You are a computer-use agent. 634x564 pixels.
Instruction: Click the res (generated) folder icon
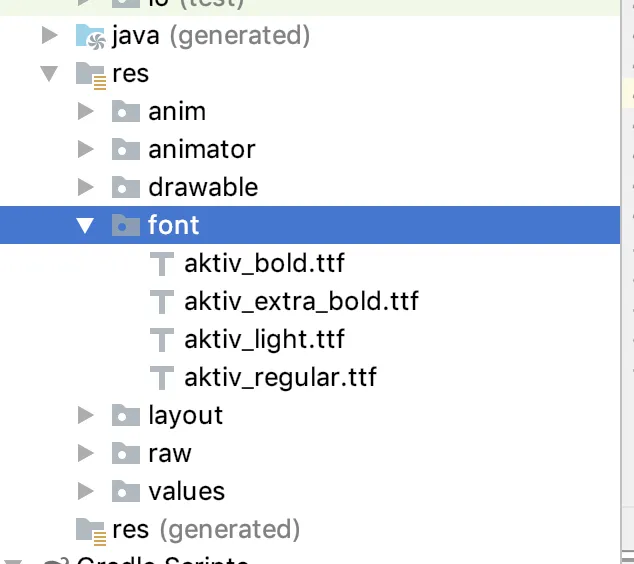point(90,529)
